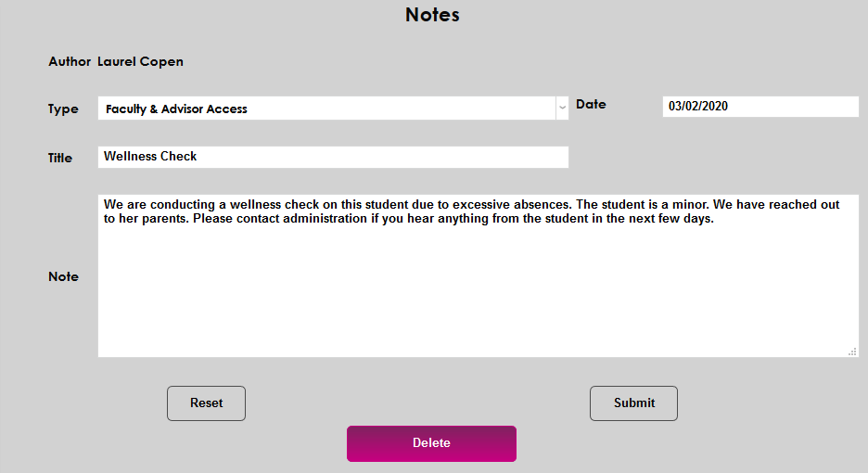Click the Title field label
The image size is (868, 473).
[60, 159]
